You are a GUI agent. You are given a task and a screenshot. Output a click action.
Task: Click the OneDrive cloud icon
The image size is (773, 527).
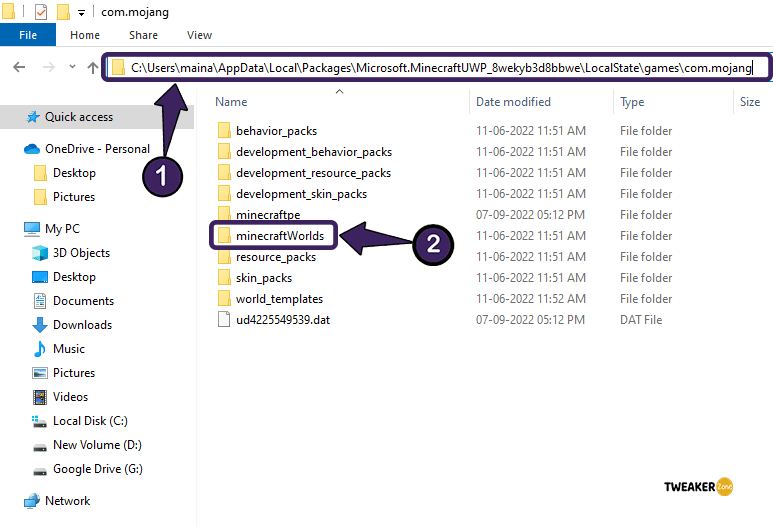pyautogui.click(x=32, y=149)
